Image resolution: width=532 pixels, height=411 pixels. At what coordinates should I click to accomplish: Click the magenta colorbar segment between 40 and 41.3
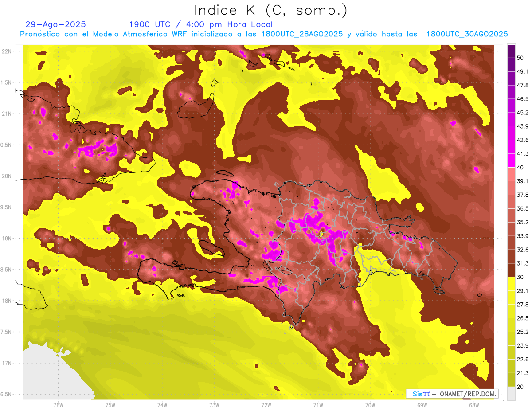[x=511, y=160]
